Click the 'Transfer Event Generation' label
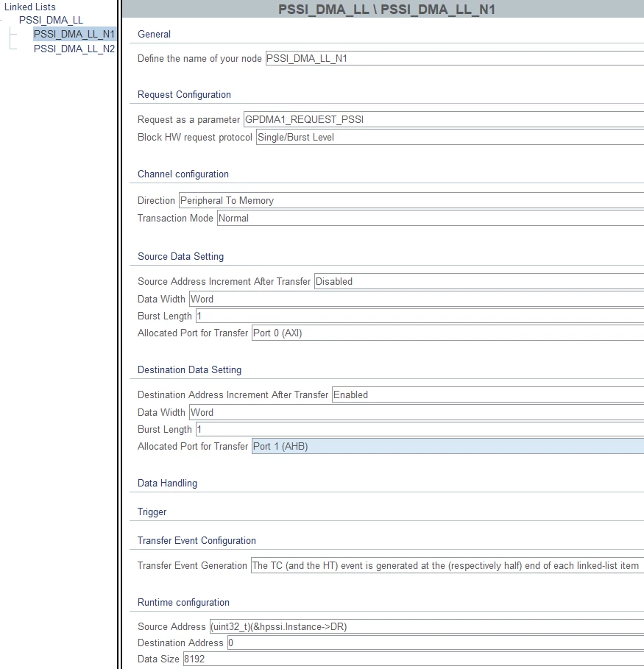This screenshot has width=644, height=669. pyautogui.click(x=192, y=566)
